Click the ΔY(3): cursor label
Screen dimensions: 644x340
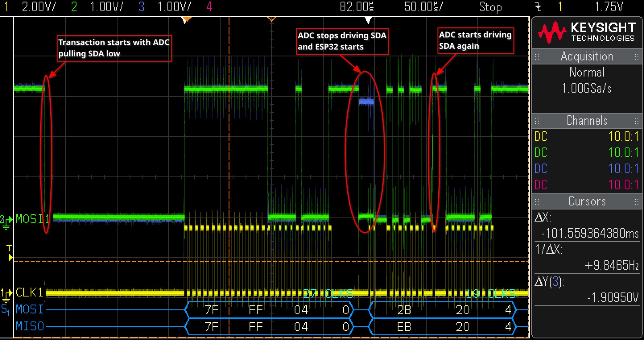coord(549,282)
